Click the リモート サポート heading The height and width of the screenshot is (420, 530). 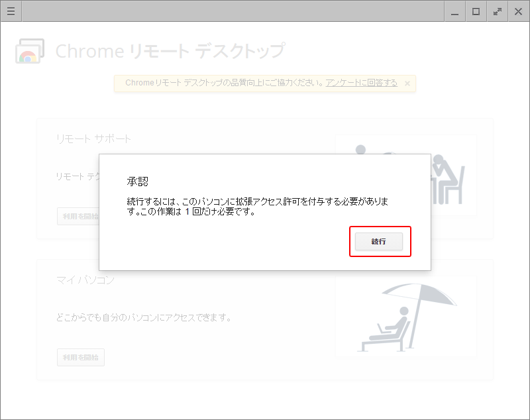click(93, 139)
